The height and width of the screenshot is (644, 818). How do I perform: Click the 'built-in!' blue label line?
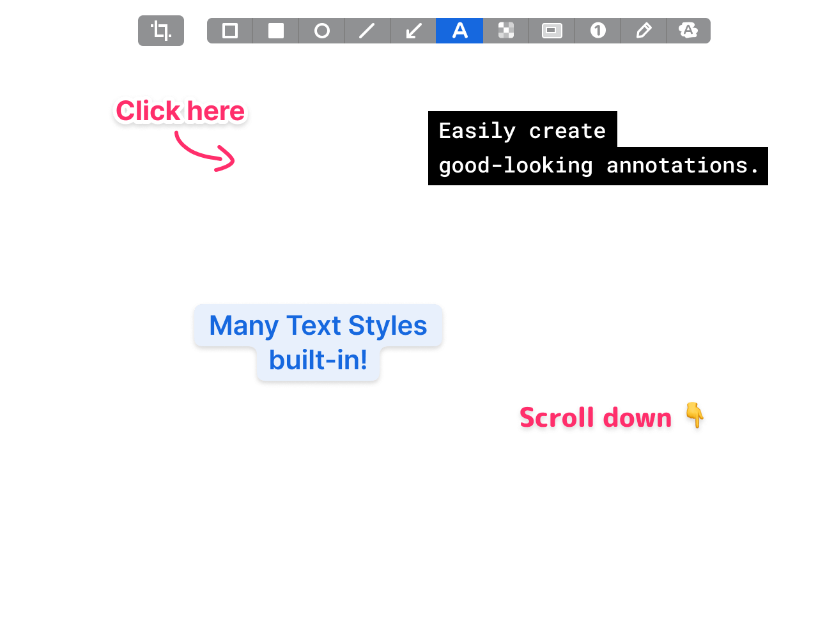click(x=318, y=361)
